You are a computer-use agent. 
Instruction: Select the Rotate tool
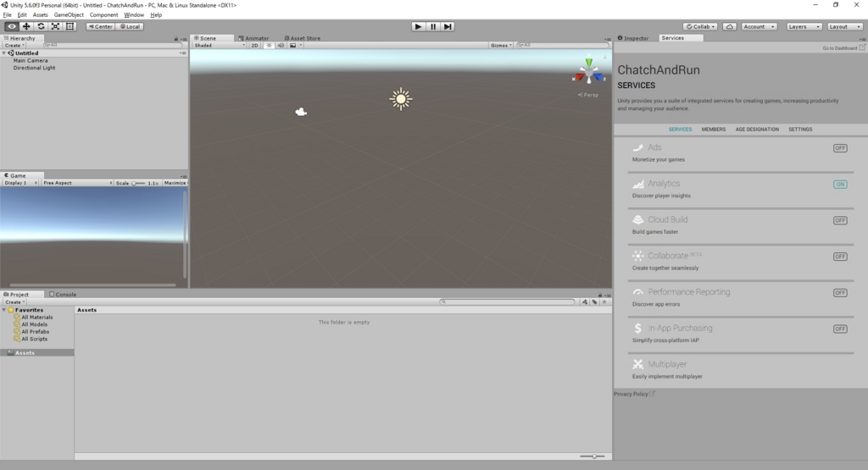point(41,26)
